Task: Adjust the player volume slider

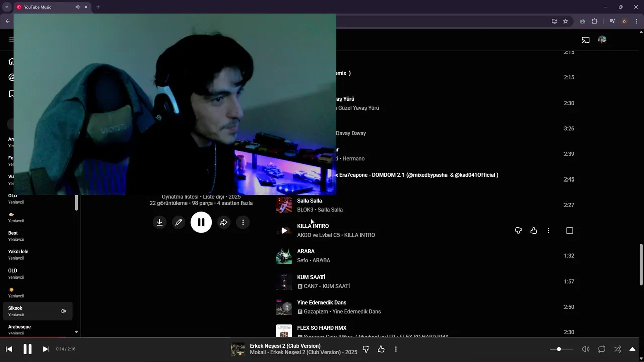Action: [561, 349]
